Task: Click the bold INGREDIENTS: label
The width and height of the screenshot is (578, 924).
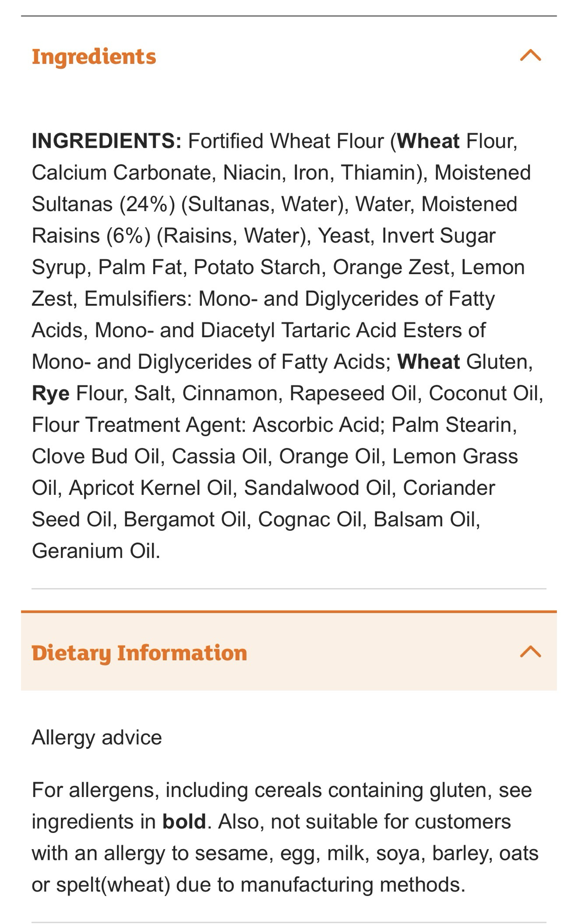Action: click(106, 141)
